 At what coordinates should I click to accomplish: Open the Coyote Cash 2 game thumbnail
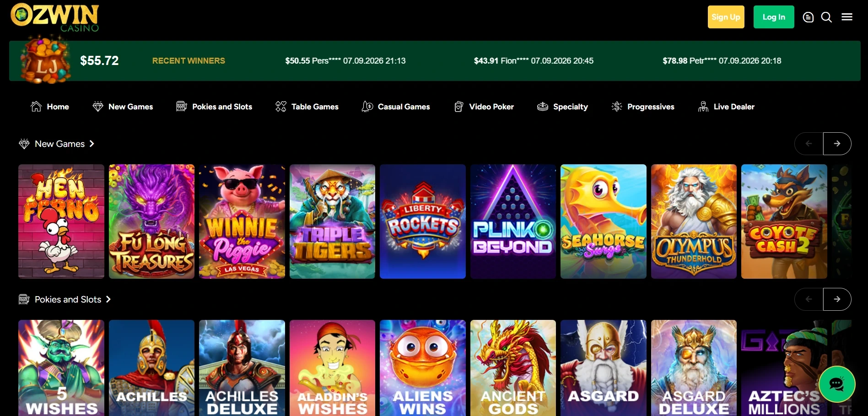click(x=784, y=222)
